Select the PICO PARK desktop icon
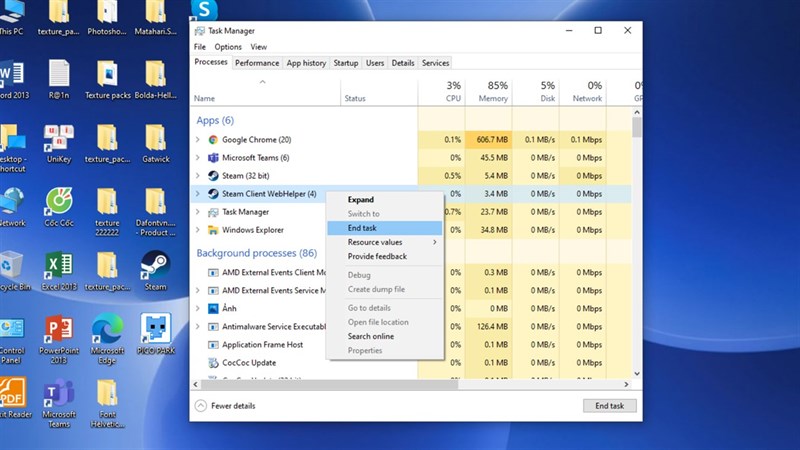 tap(156, 334)
